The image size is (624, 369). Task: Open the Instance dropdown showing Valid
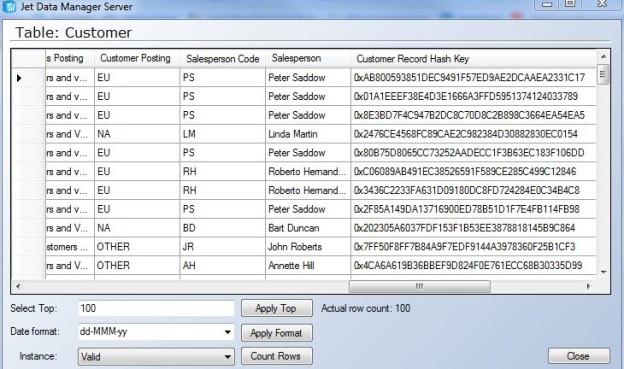click(228, 357)
